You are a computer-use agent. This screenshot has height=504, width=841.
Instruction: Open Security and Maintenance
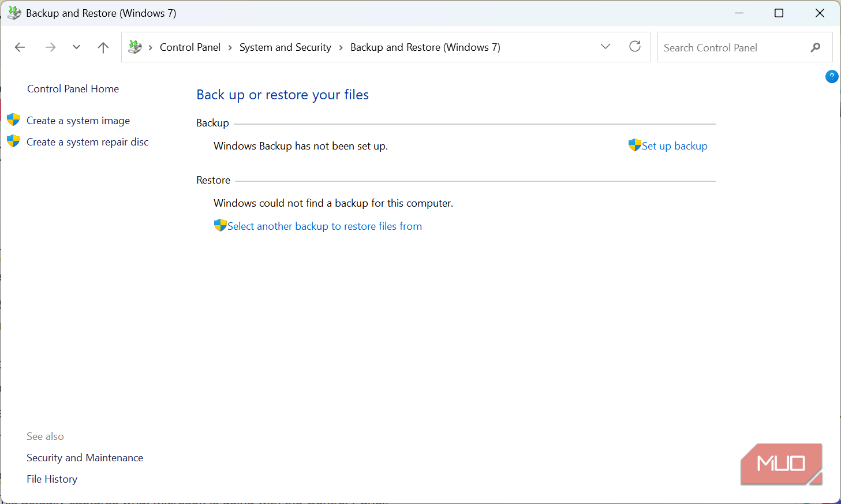coord(85,458)
